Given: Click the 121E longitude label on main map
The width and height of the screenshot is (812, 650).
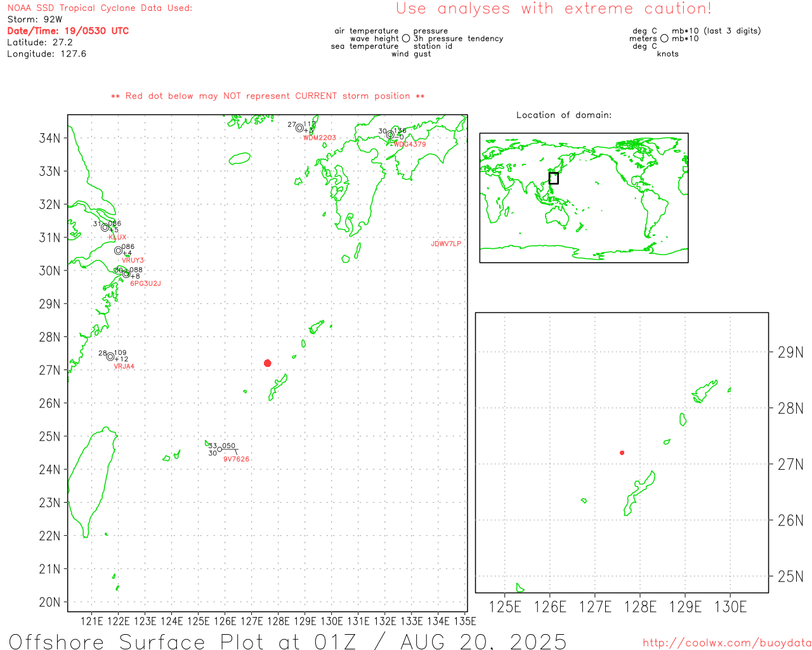Looking at the screenshot, I should (x=91, y=621).
